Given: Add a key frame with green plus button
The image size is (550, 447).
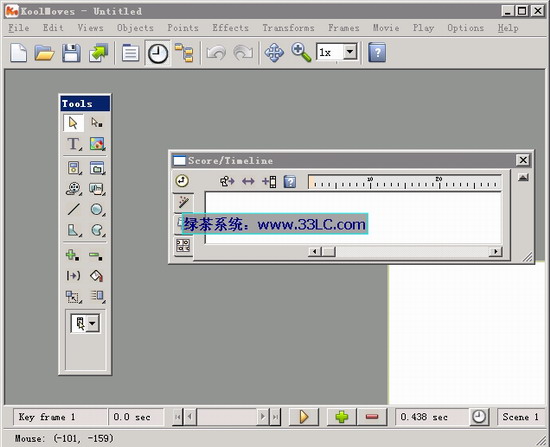Looking at the screenshot, I should (342, 417).
